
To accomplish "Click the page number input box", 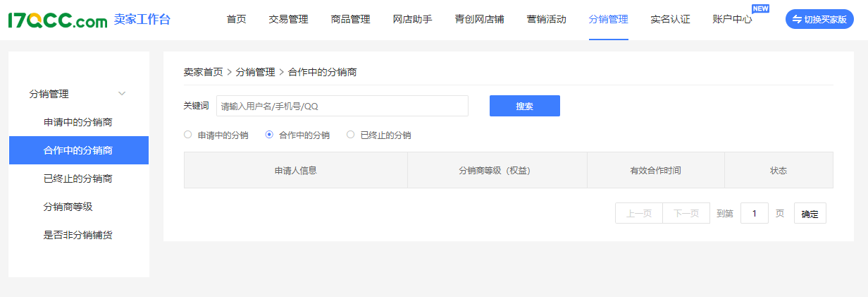I will click(x=754, y=214).
